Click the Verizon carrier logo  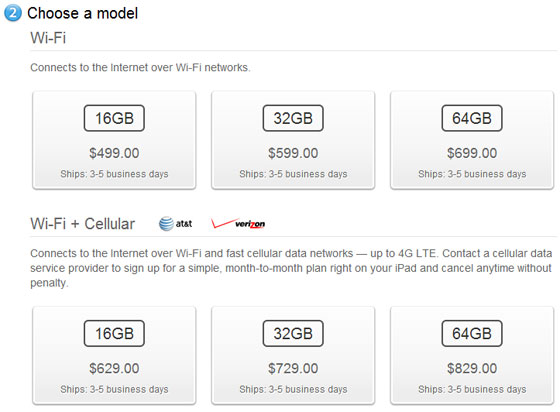(x=238, y=223)
